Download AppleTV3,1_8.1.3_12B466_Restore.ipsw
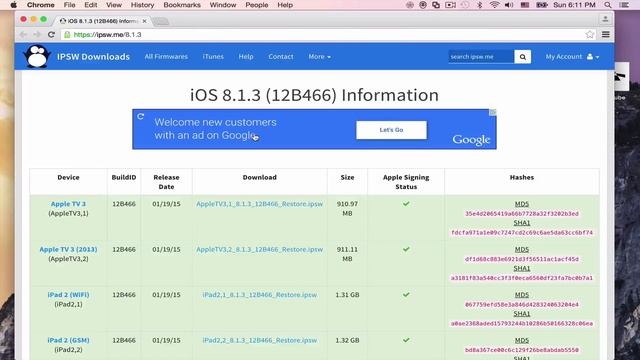The width and height of the screenshot is (640, 360). (x=260, y=204)
